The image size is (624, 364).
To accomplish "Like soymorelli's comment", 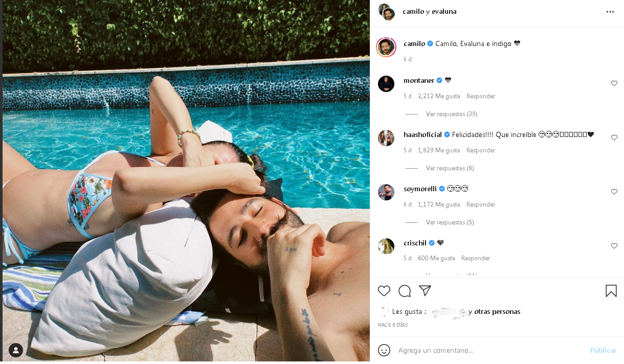I will click(614, 192).
